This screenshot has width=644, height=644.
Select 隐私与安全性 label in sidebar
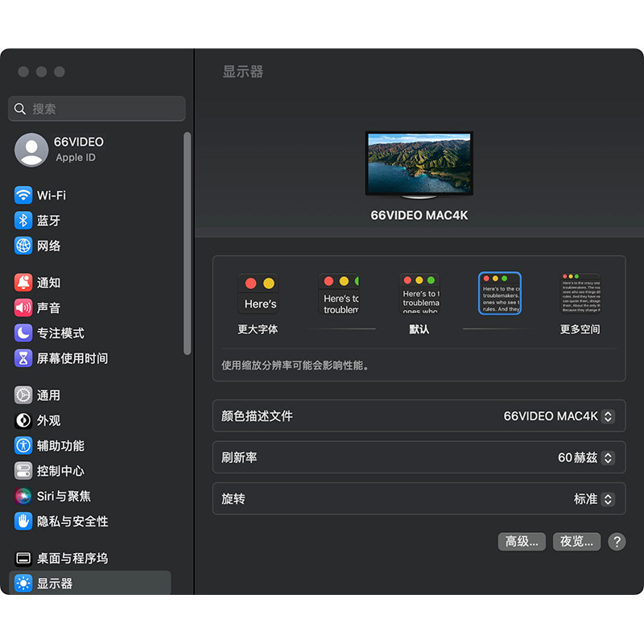pyautogui.click(x=72, y=521)
